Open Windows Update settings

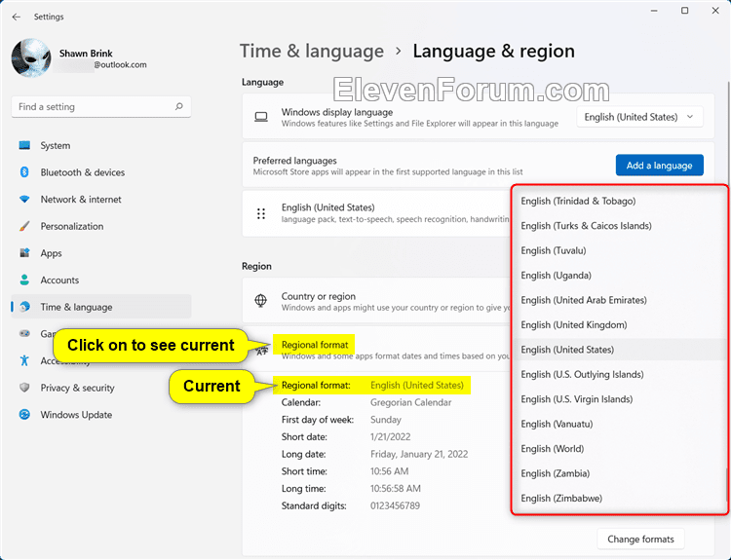coord(101,415)
